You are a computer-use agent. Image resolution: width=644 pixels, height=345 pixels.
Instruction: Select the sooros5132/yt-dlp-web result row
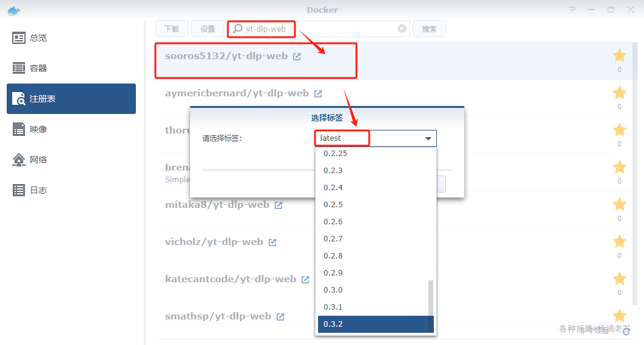(x=394, y=61)
